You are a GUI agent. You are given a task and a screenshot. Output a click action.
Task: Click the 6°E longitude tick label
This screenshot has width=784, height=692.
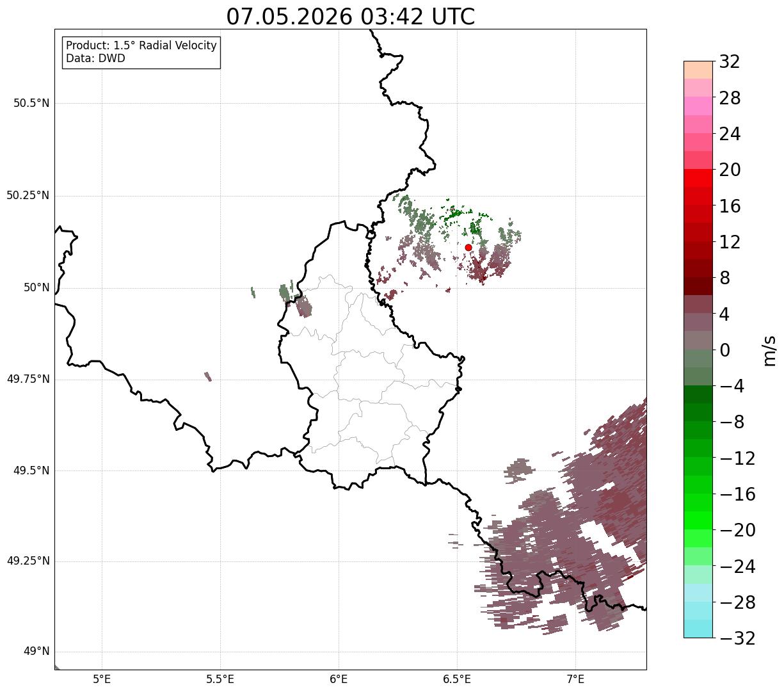[x=339, y=679]
